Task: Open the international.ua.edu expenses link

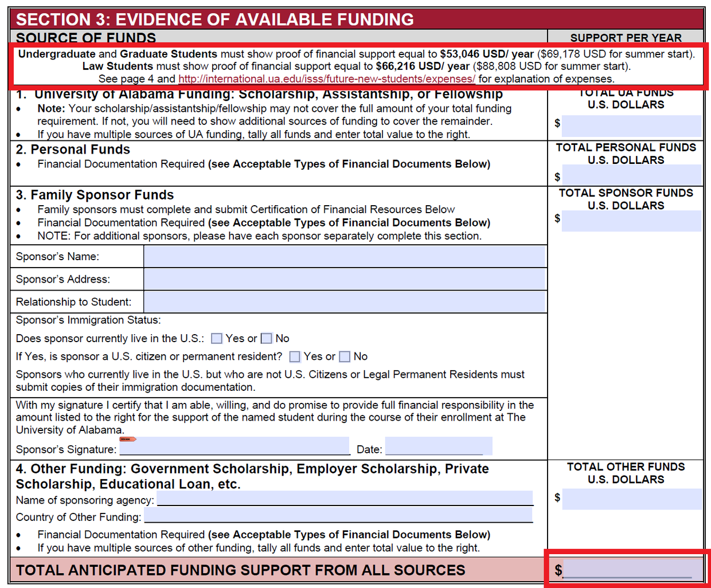Action: pyautogui.click(x=326, y=79)
